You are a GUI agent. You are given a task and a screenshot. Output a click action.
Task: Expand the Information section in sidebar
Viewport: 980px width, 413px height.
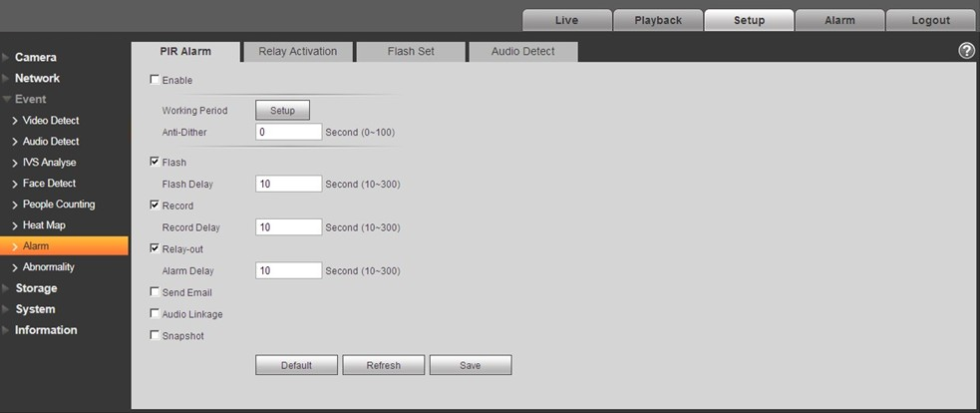click(x=46, y=330)
